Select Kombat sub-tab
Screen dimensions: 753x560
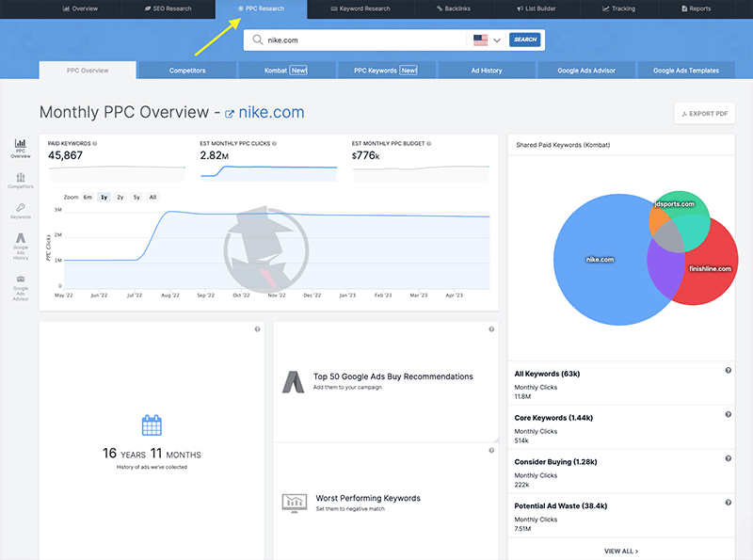pyautogui.click(x=286, y=71)
